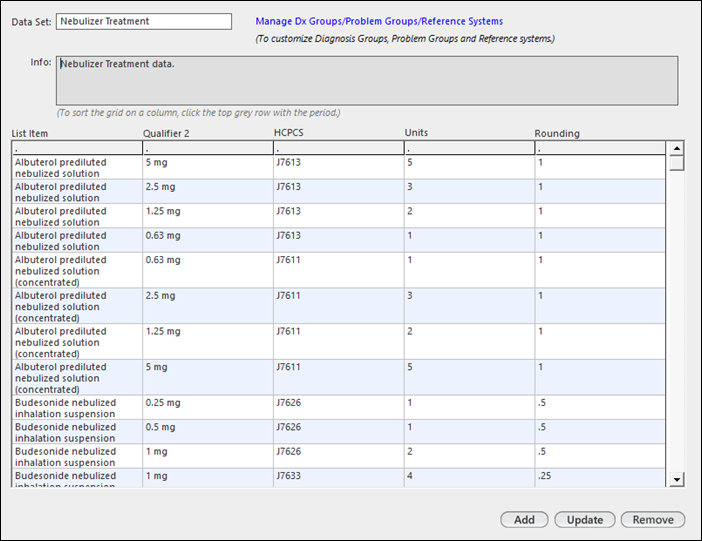
Task: Click the J7633 HCPCS cell
Action: point(338,478)
